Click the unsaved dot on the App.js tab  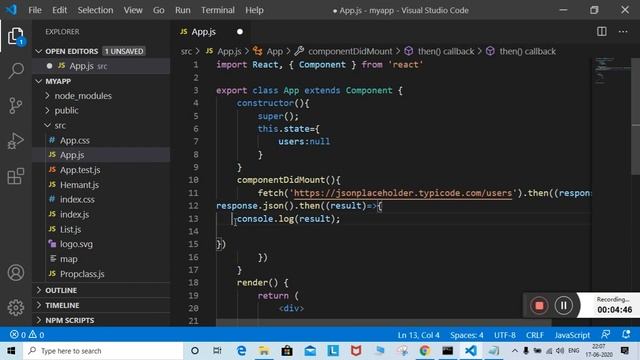240,32
